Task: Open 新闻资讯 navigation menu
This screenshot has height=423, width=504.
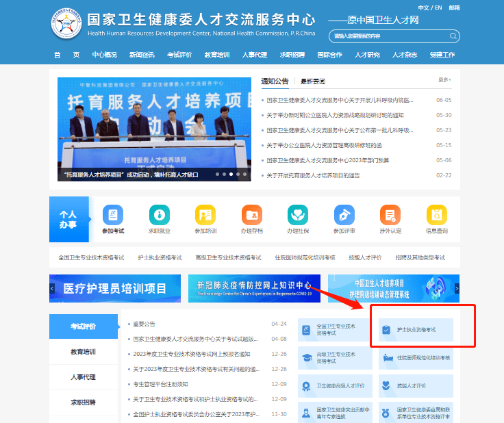Action: (142, 55)
